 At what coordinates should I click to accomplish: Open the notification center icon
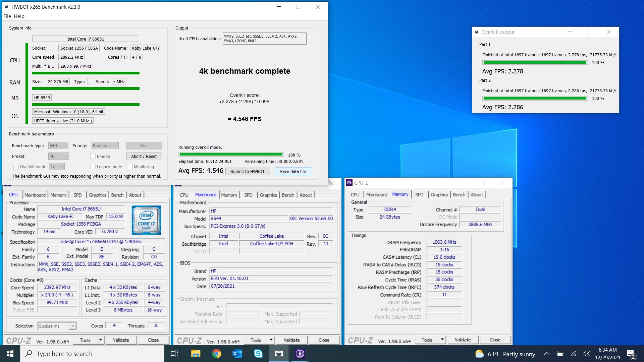tap(631, 354)
